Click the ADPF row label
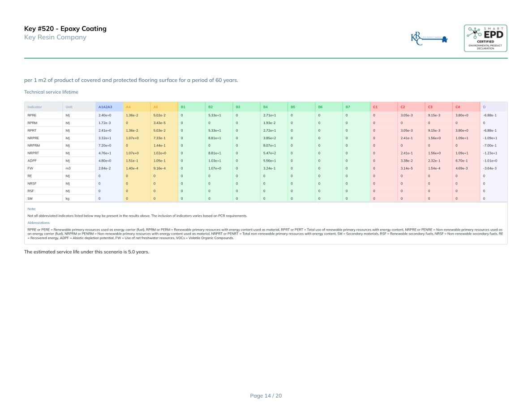Screen dimensions: 532x411 coord(32,161)
